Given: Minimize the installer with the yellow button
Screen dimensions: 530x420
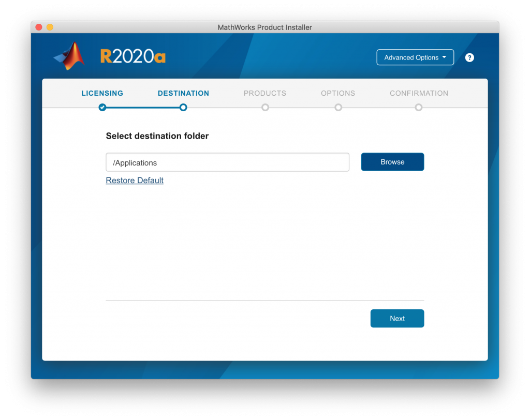Looking at the screenshot, I should coord(50,27).
